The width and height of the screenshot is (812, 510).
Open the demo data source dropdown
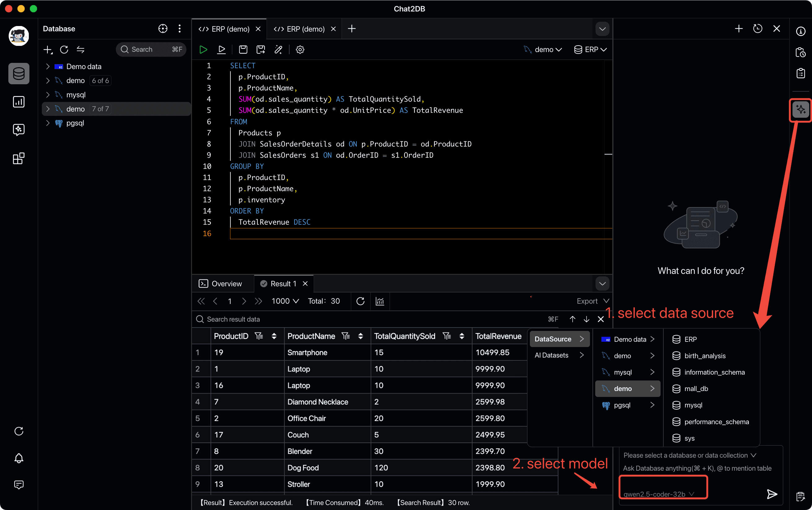(x=543, y=50)
